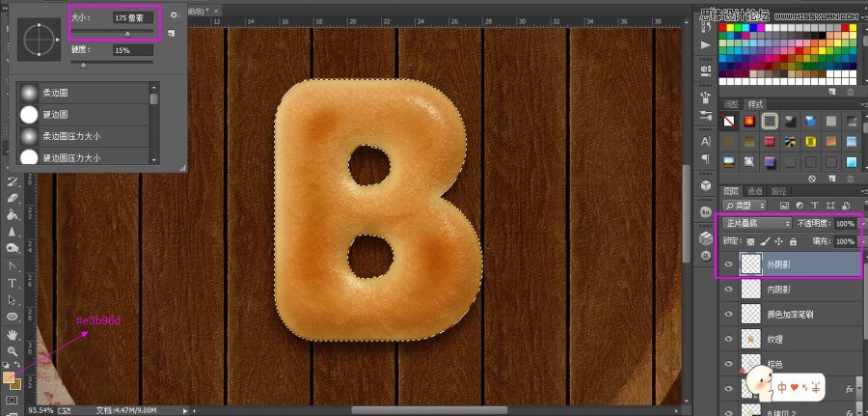Screen dimensions: 868x416
Task: Switch to 路径 paths tab
Action: (779, 191)
